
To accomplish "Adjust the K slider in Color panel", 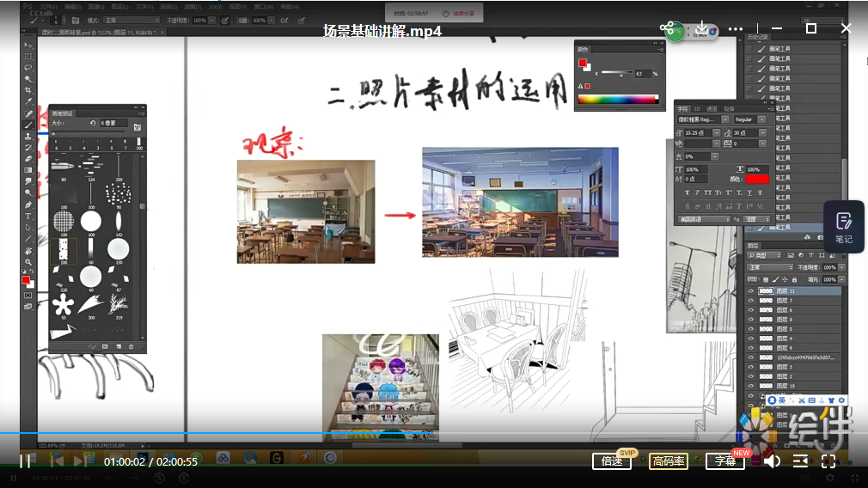I will (620, 74).
